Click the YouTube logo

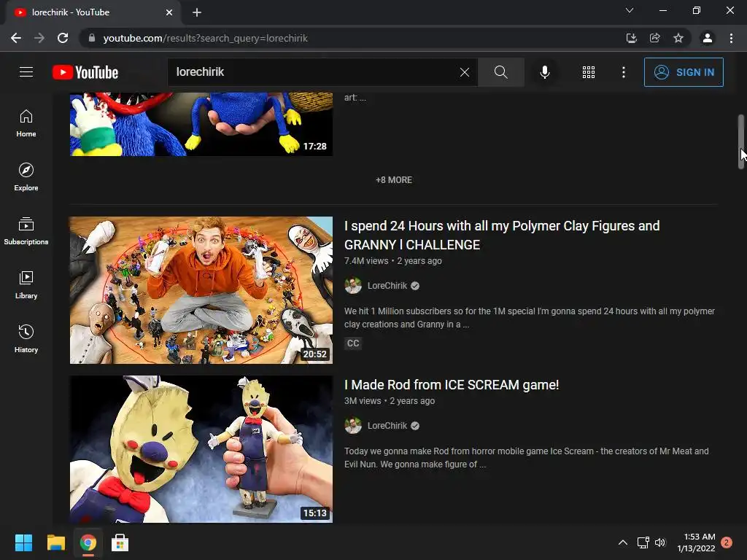pyautogui.click(x=85, y=72)
